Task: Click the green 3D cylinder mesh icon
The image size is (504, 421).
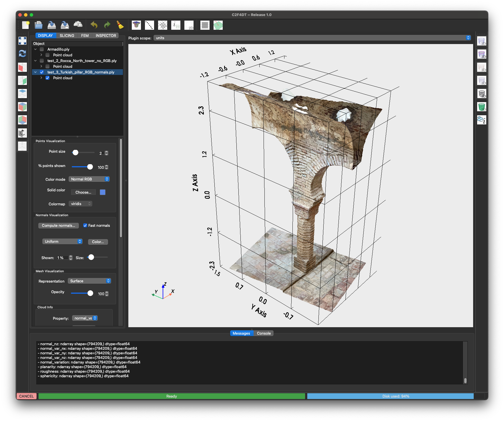Action: (482, 107)
